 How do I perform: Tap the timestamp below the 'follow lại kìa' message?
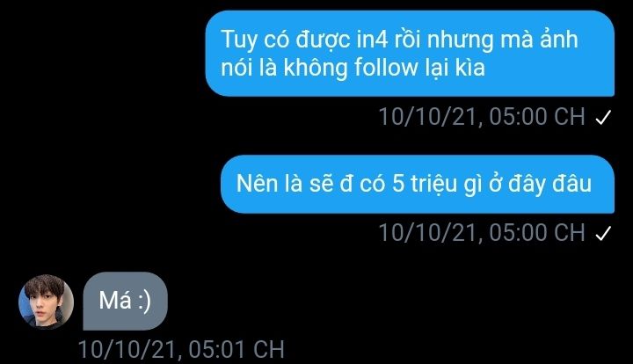pos(482,117)
